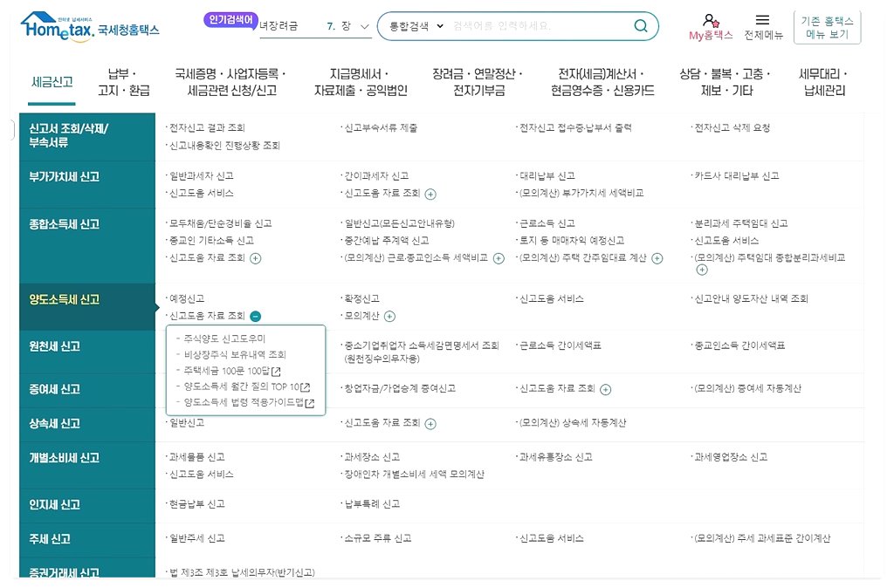Select 인지세 신고 side menu
Screen dimensions: 894x588
[x=87, y=505]
